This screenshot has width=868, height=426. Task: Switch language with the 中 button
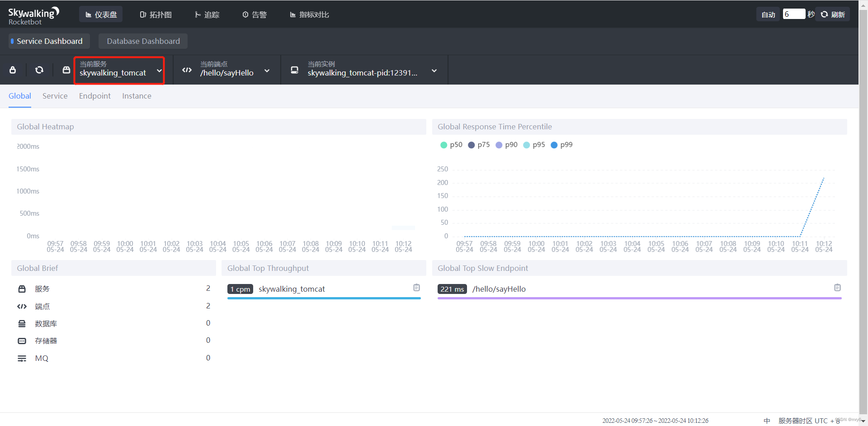coord(767,421)
